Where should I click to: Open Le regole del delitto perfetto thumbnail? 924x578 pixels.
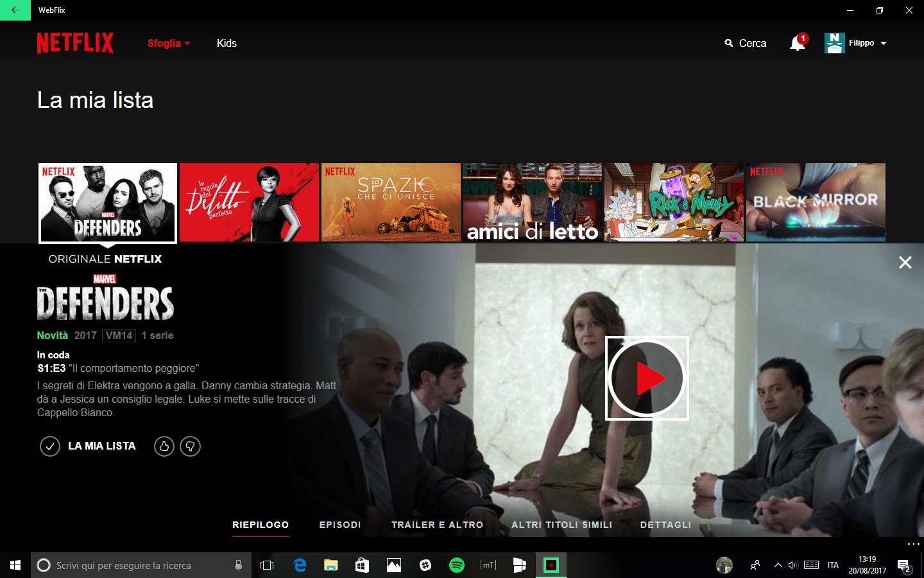click(x=250, y=202)
